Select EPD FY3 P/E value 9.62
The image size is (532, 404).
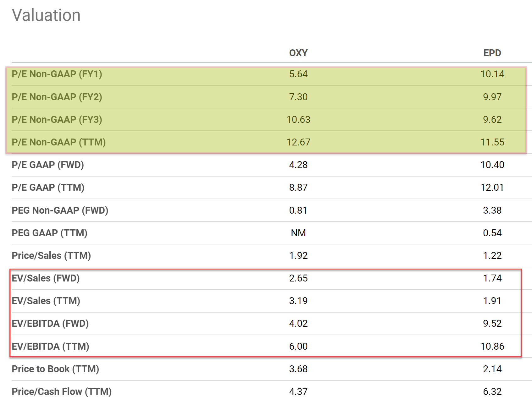click(x=492, y=119)
